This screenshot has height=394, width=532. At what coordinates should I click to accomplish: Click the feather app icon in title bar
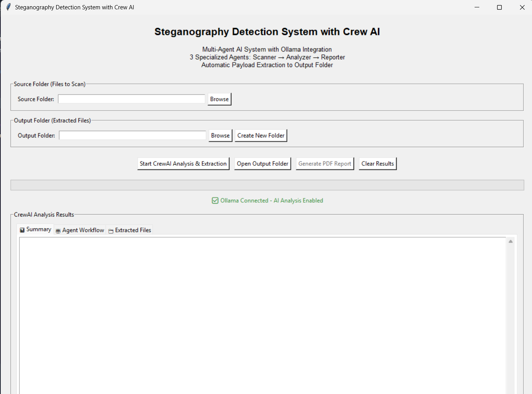click(8, 7)
